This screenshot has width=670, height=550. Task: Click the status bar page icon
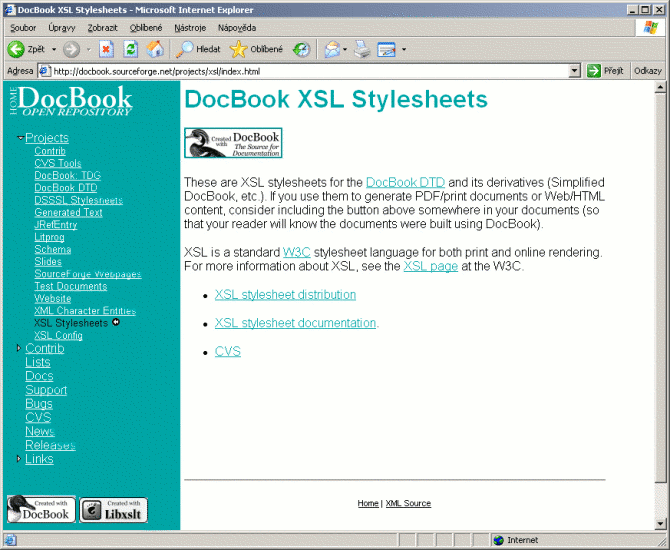[10, 540]
